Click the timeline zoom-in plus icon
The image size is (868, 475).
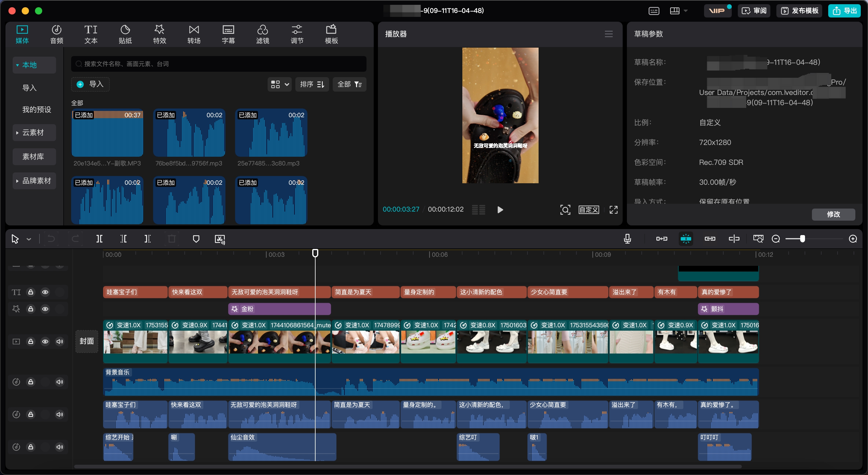pyautogui.click(x=853, y=239)
